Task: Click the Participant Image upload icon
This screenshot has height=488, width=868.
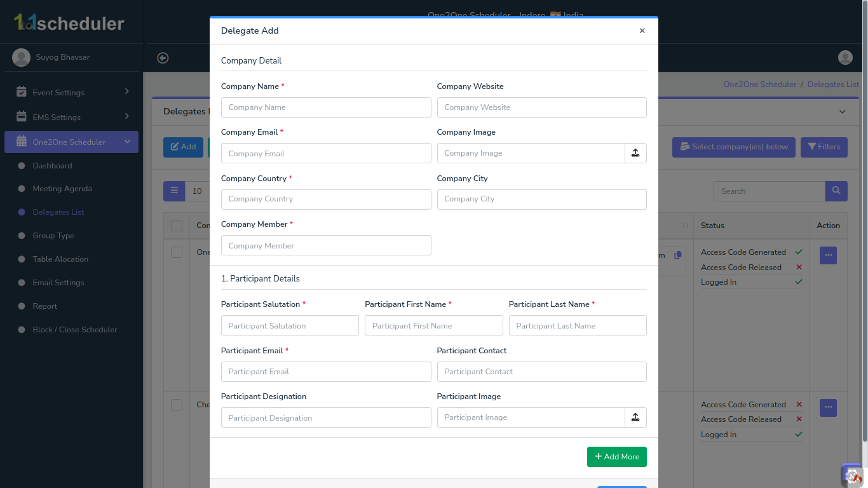Action: pyautogui.click(x=635, y=417)
